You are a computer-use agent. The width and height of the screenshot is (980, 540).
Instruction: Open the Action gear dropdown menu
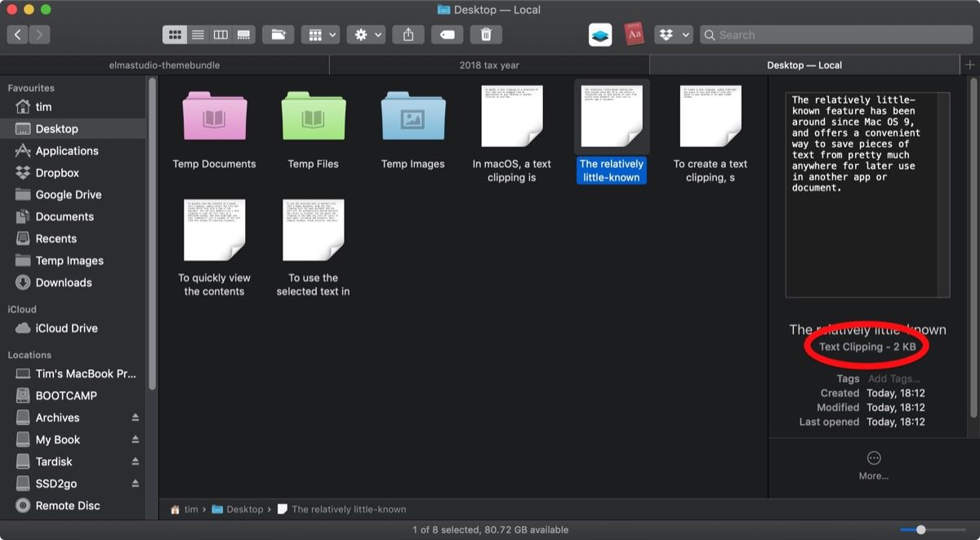click(x=365, y=34)
